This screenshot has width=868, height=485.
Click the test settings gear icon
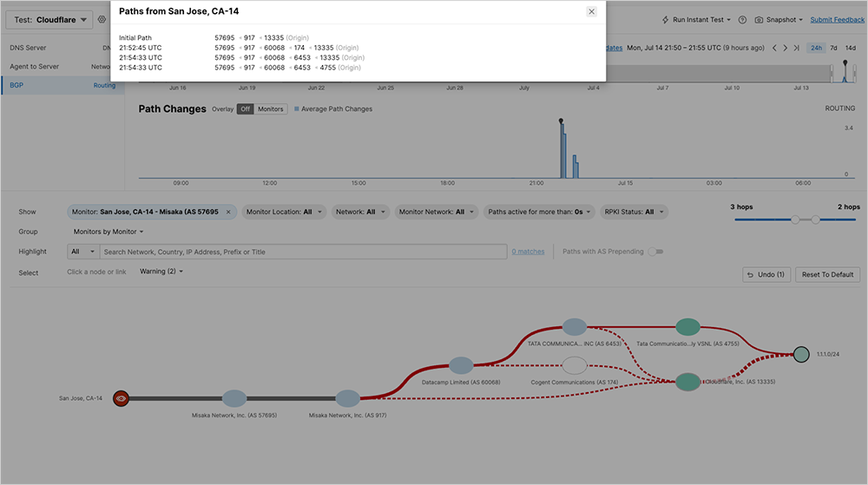pyautogui.click(x=102, y=19)
